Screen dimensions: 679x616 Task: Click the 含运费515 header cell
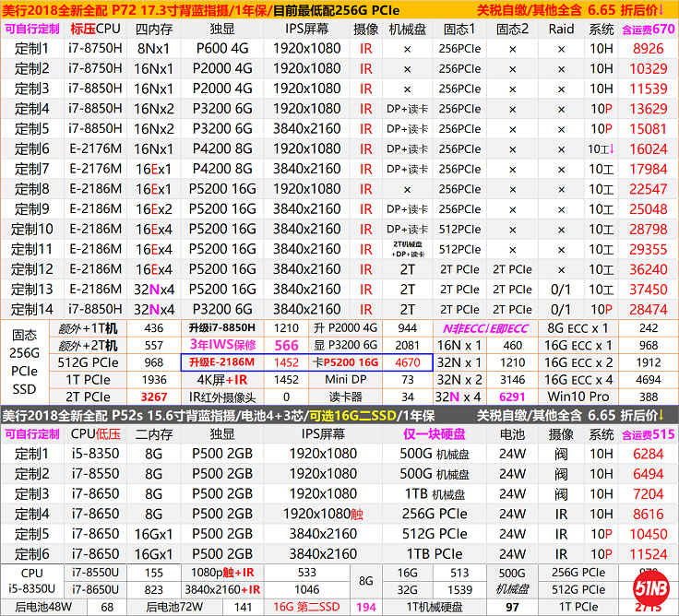[648, 432]
